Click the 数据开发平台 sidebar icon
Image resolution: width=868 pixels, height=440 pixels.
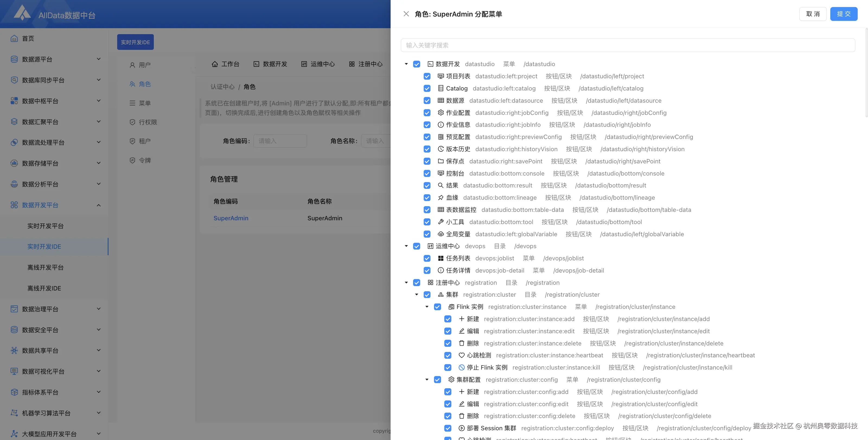(x=14, y=205)
